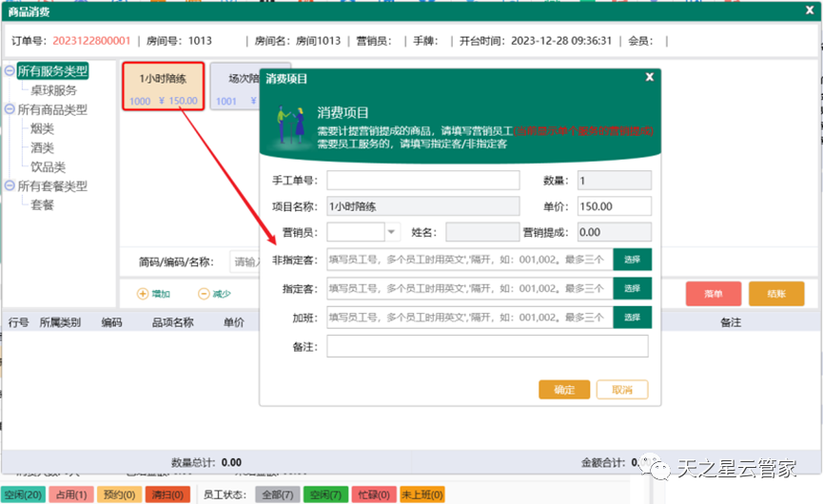This screenshot has height=504, width=823.
Task: Click the 减少 minus icon
Action: (203, 295)
